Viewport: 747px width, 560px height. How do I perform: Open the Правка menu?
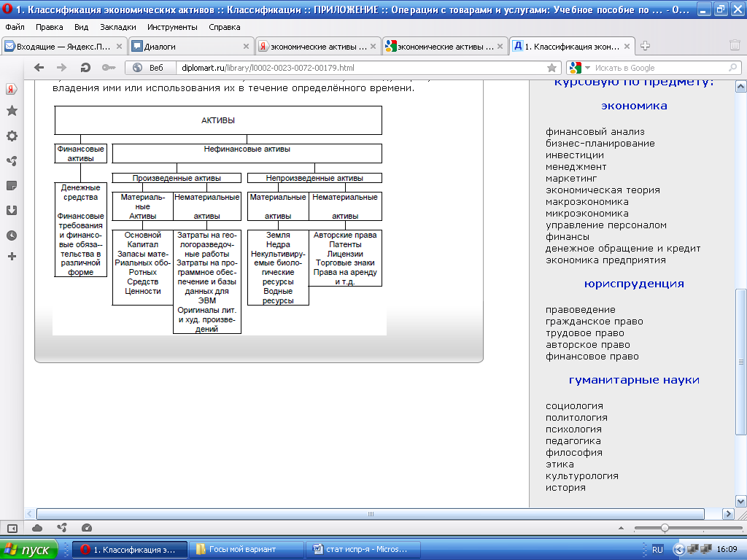(49, 27)
